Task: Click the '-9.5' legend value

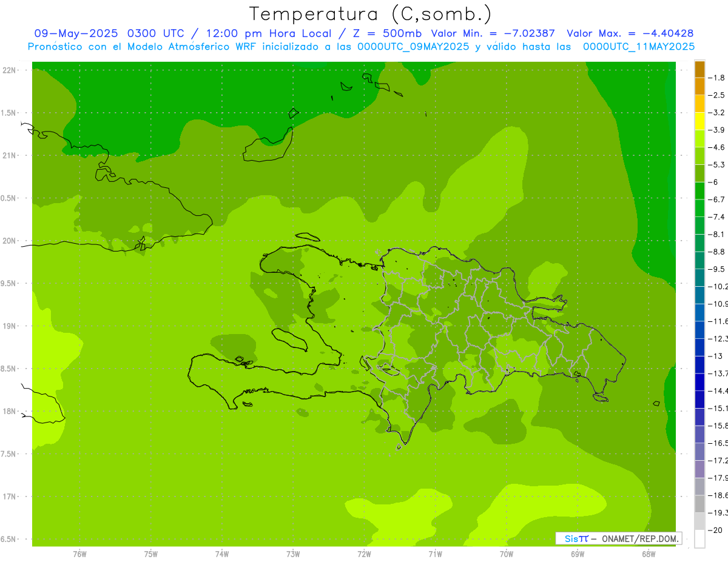Action: (x=716, y=269)
